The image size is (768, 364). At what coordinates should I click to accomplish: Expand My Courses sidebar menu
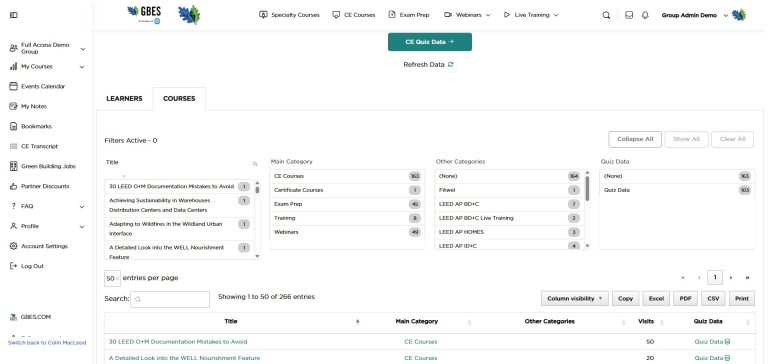tap(82, 67)
